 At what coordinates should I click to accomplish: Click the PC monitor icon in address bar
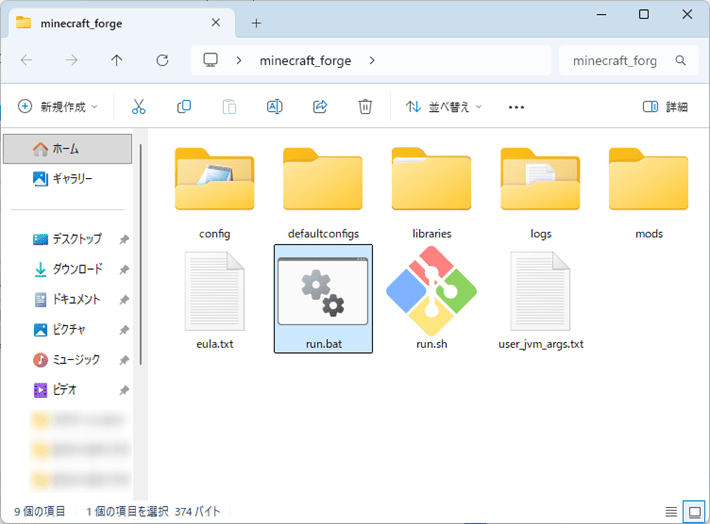click(211, 60)
